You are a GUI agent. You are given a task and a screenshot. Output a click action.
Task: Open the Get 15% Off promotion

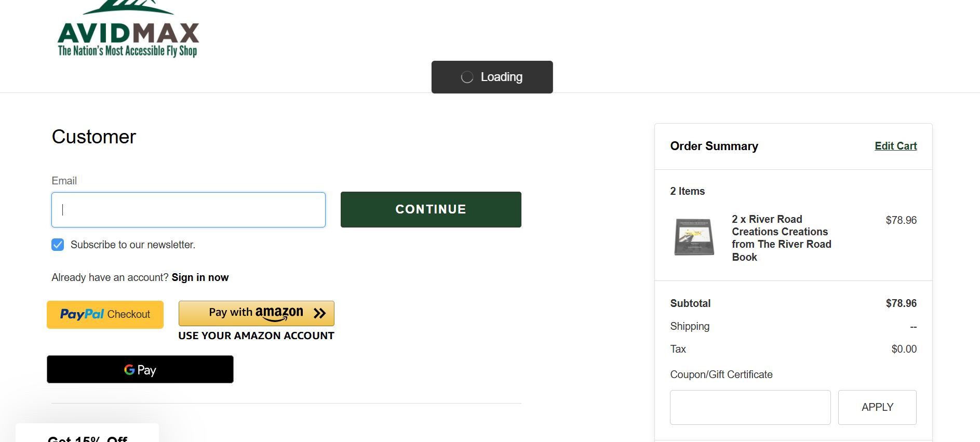click(x=87, y=438)
